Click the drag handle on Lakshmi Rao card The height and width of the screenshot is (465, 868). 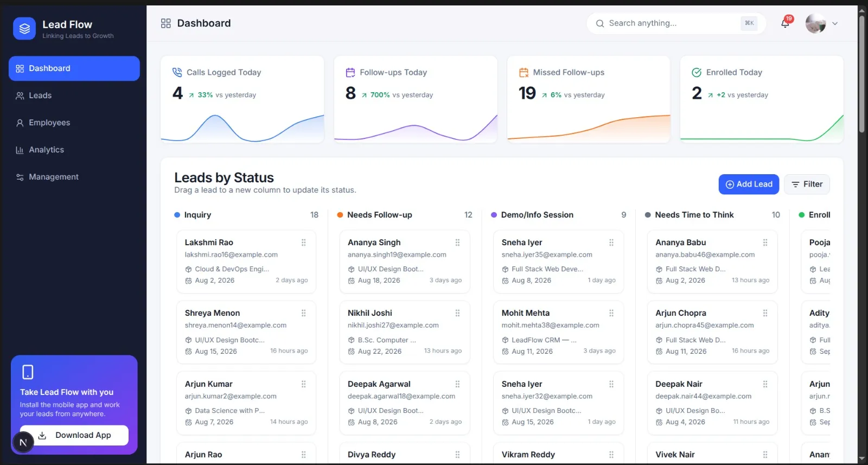pyautogui.click(x=304, y=243)
